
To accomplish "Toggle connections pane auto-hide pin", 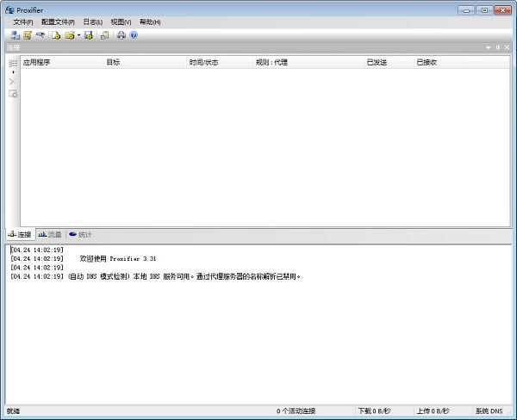I will coord(498,47).
